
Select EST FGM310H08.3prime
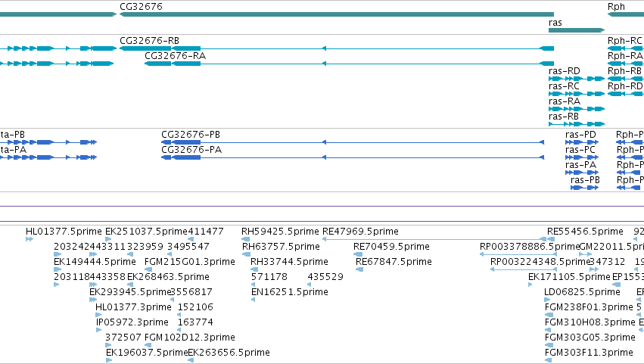pyautogui.click(x=590, y=322)
